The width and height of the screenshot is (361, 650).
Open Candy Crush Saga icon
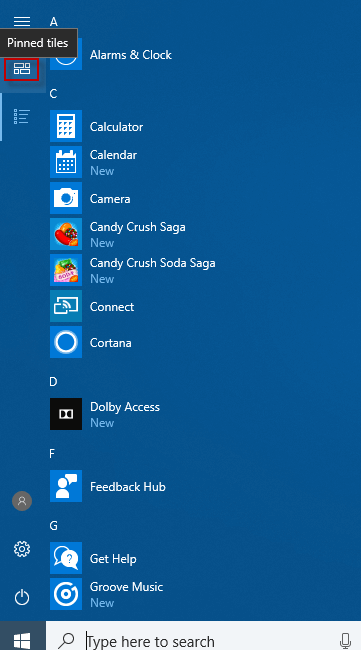click(x=66, y=234)
